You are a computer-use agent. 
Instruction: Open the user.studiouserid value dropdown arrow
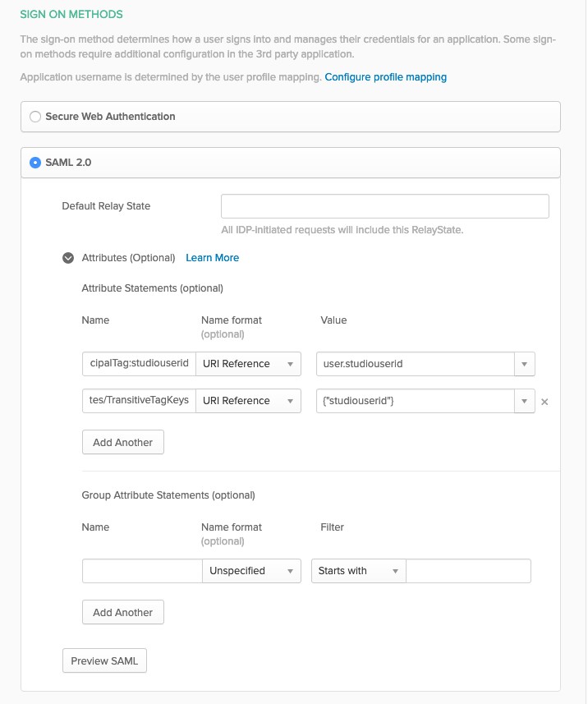point(524,364)
